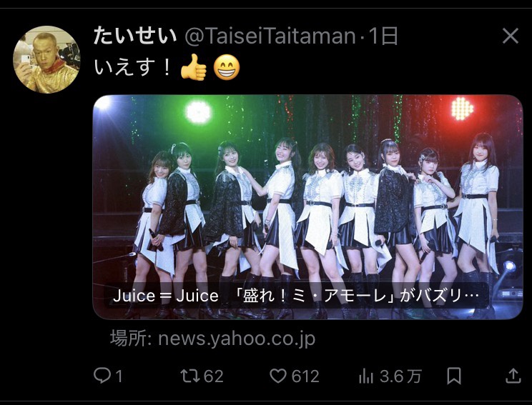Click the Juice=Juice article headline caption
This screenshot has height=405, width=532.
pyautogui.click(x=295, y=296)
